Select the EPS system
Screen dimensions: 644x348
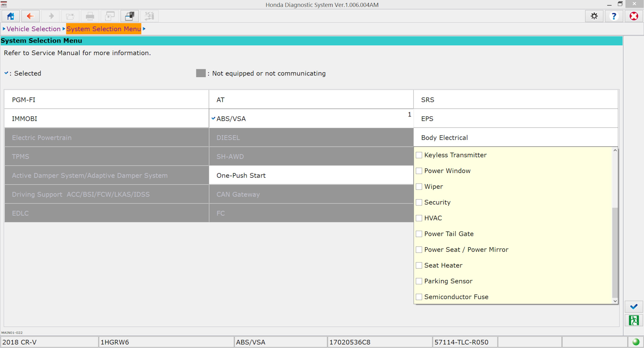(516, 119)
